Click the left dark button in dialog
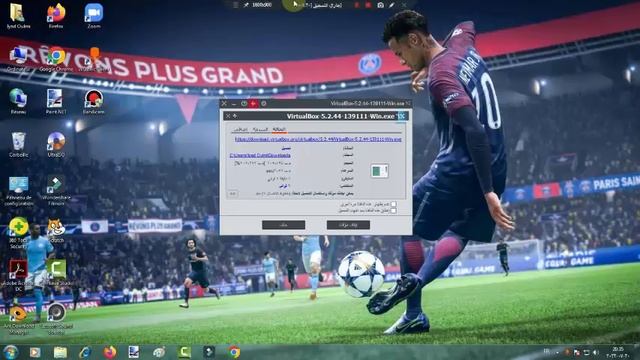 (283, 225)
